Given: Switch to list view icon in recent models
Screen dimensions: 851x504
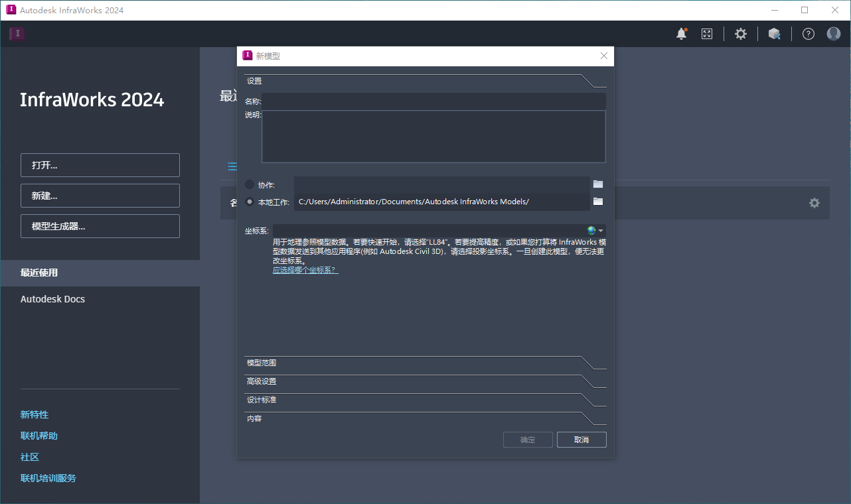Looking at the screenshot, I should pos(232,166).
